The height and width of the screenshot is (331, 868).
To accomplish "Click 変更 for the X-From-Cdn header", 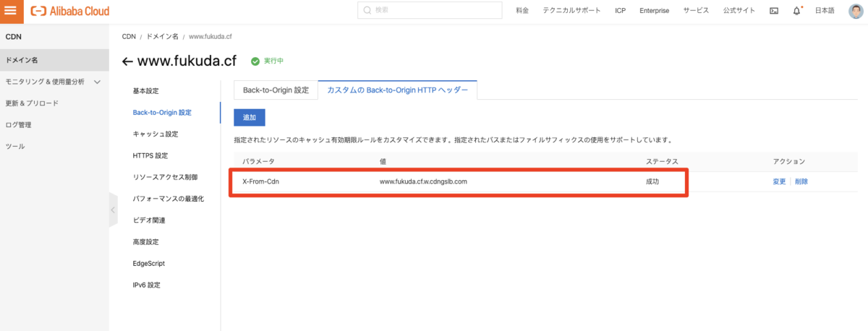I will 779,181.
